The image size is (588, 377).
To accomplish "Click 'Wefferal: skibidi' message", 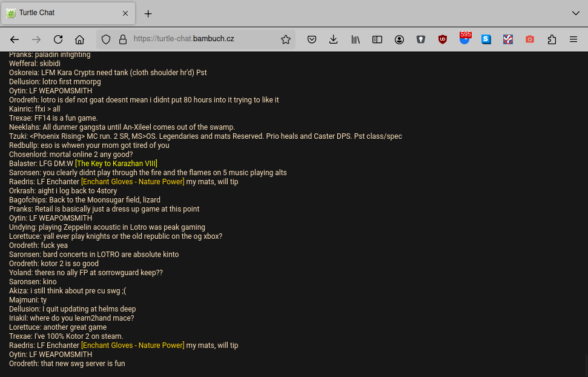I will tap(35, 64).
